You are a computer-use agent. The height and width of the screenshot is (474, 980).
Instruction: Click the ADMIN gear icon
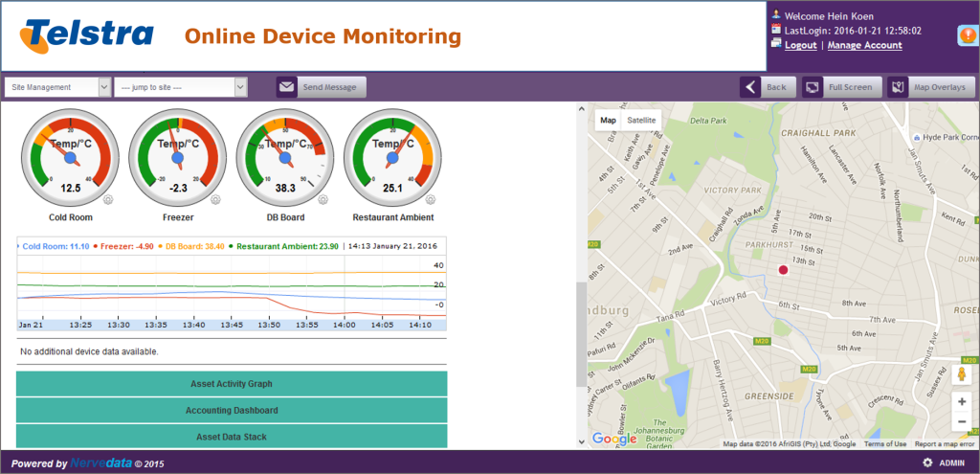pos(927,463)
